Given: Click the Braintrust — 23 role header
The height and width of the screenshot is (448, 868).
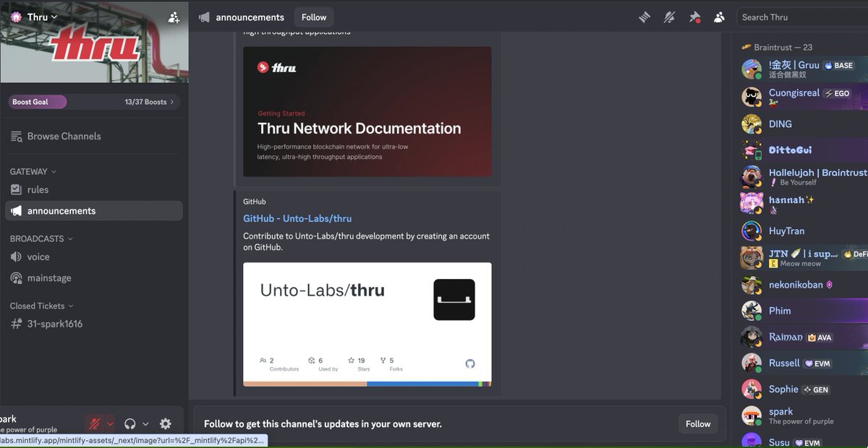Looking at the screenshot, I should click(x=777, y=47).
